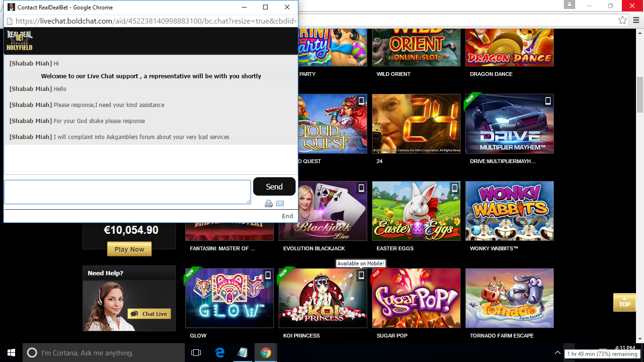Click the main page vertical scrollbar thumb

click(640, 94)
